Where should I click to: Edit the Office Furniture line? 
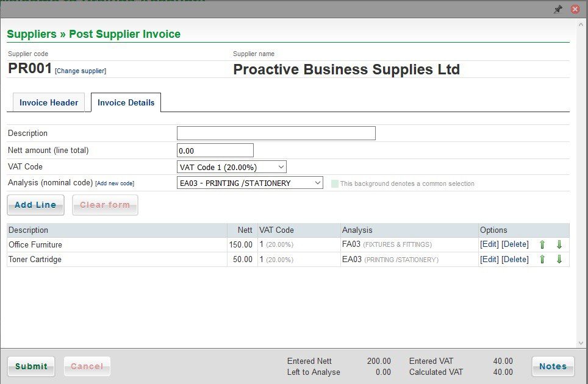pos(489,244)
